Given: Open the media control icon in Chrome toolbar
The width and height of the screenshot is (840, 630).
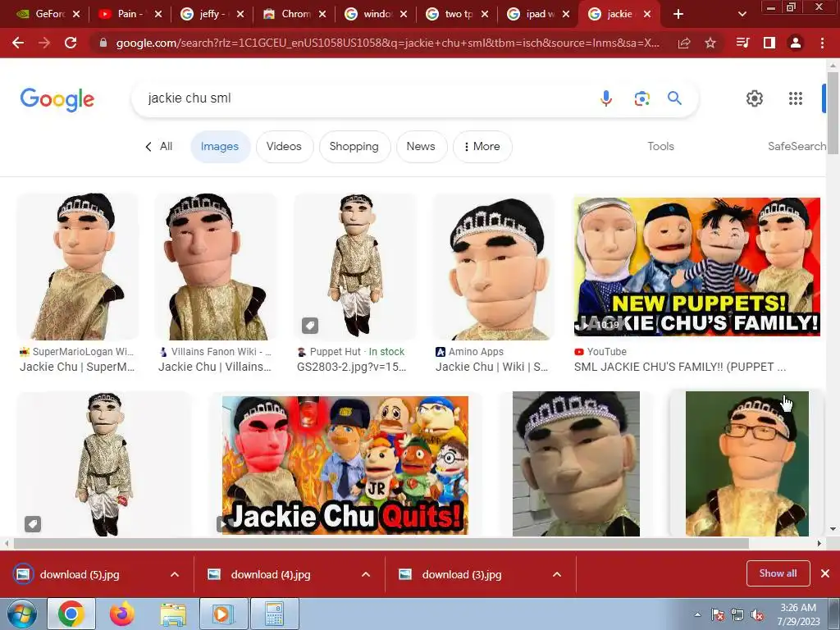Looking at the screenshot, I should [x=742, y=43].
